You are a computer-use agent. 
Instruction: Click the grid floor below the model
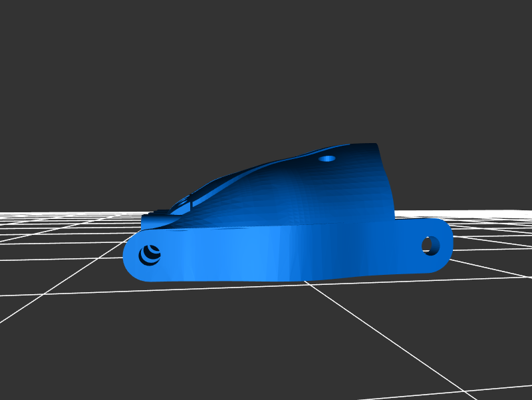click(x=266, y=333)
